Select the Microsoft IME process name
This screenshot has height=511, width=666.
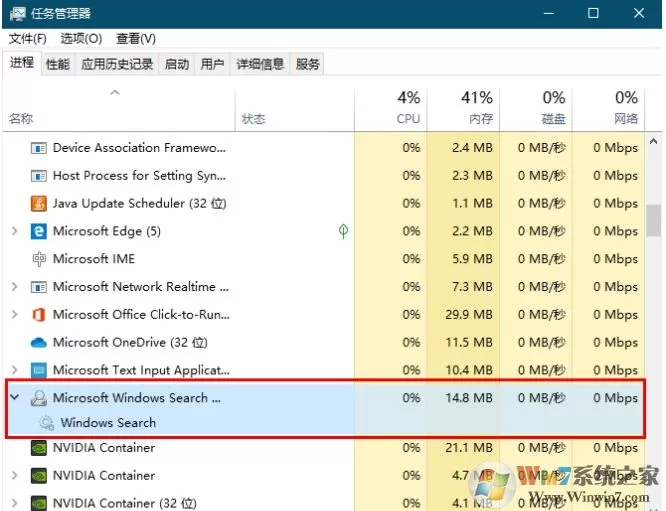(x=94, y=259)
